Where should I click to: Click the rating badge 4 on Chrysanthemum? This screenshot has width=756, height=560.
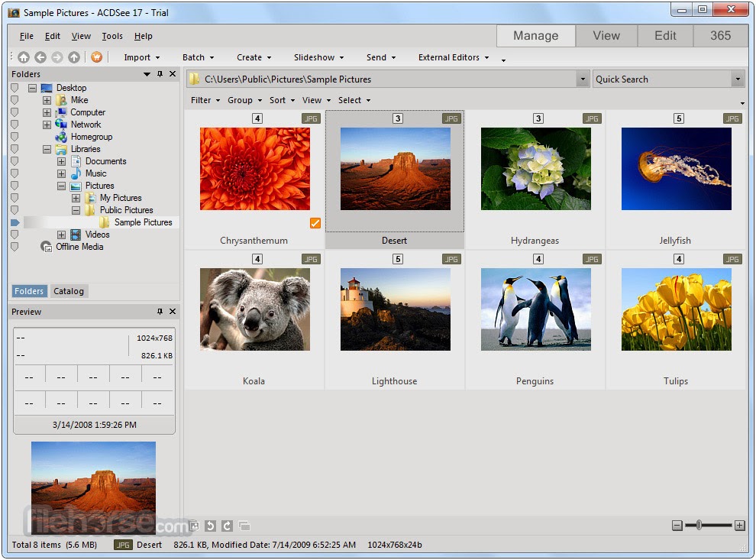(257, 118)
